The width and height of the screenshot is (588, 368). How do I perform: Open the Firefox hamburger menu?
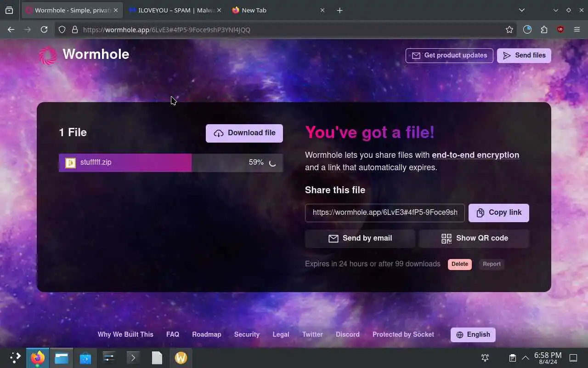click(577, 29)
